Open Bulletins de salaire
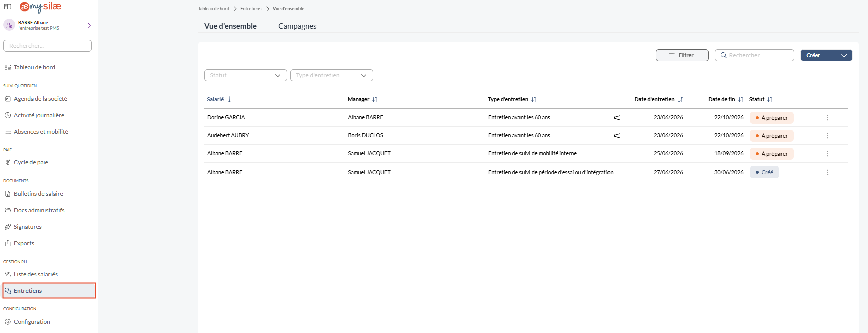Screen dimensions: 868x333 coord(38,194)
